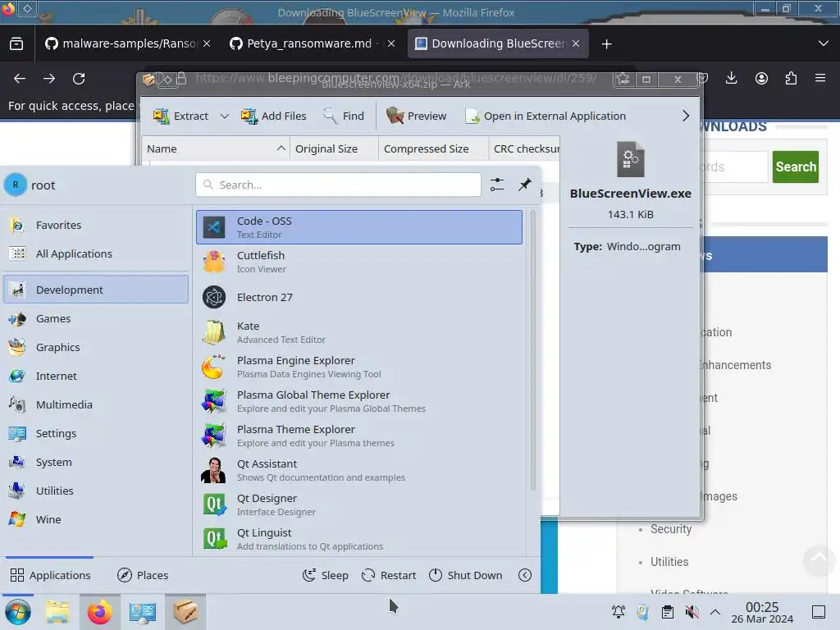Image resolution: width=840 pixels, height=630 pixels.
Task: Show All Applications category
Action: (96, 254)
